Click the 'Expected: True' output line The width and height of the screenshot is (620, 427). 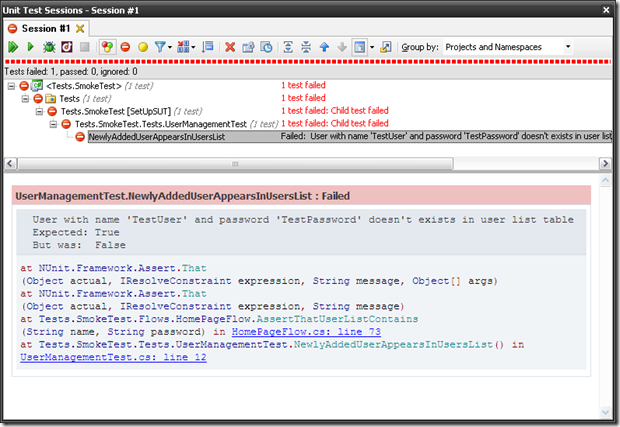(x=76, y=232)
